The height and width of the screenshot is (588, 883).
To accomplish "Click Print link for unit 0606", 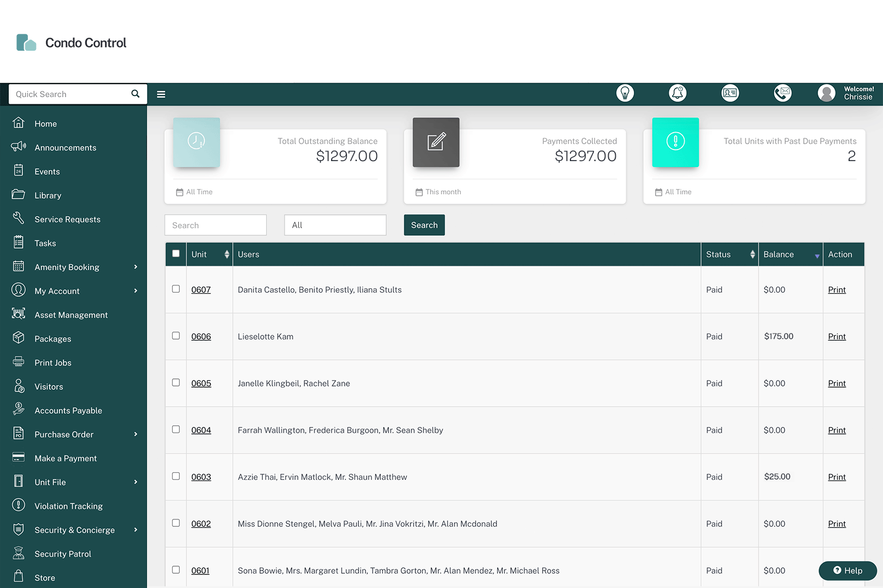I will (x=837, y=337).
